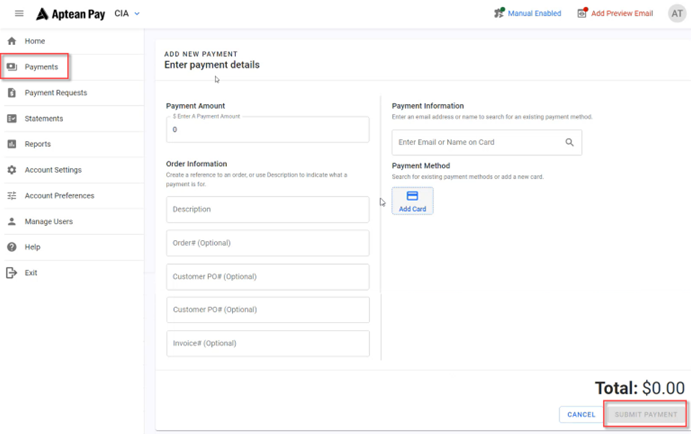Click the Total: $0.00 text
Viewport: 691px width, 434px height.
640,388
